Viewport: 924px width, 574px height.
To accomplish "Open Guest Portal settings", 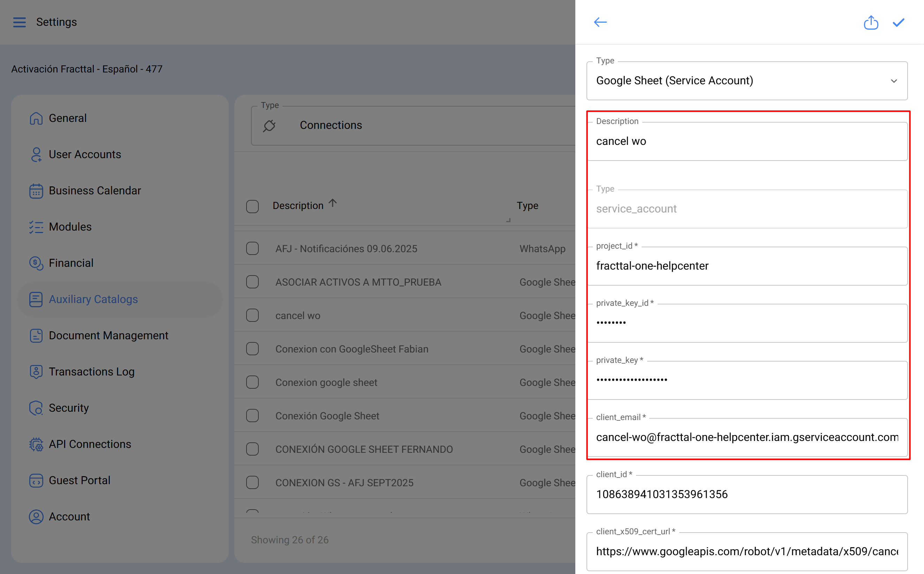I will pyautogui.click(x=79, y=481).
